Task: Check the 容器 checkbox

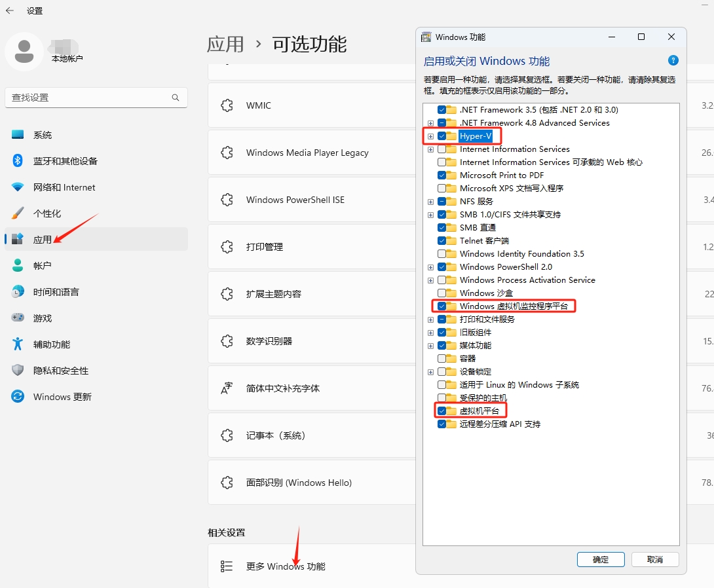Action: click(x=442, y=359)
